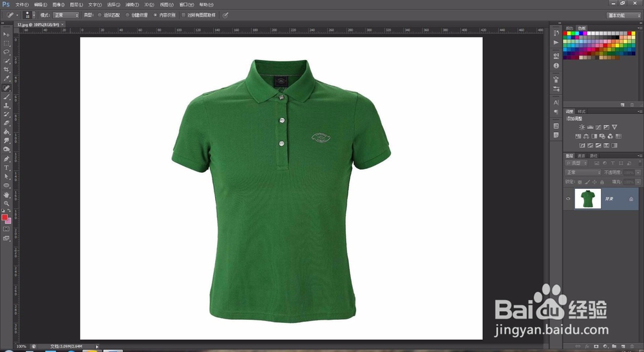Open the 填充 fill dropdown arrow

(638, 182)
